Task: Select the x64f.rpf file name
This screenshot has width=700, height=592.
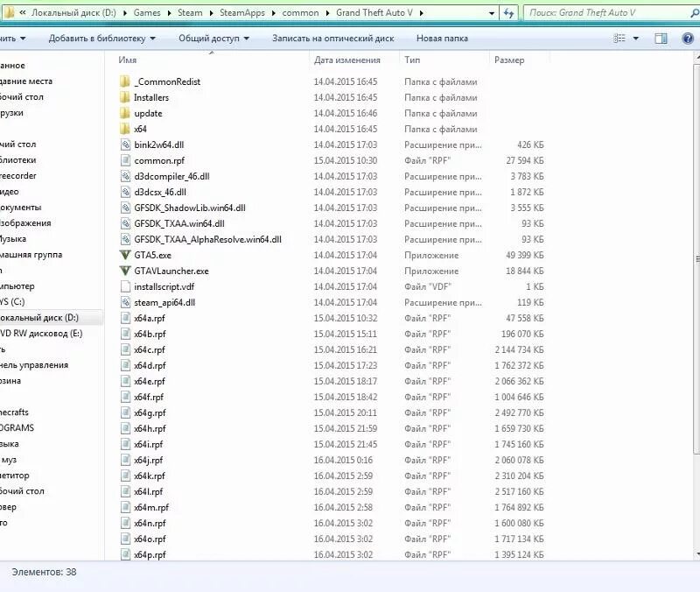Action: pyautogui.click(x=149, y=397)
